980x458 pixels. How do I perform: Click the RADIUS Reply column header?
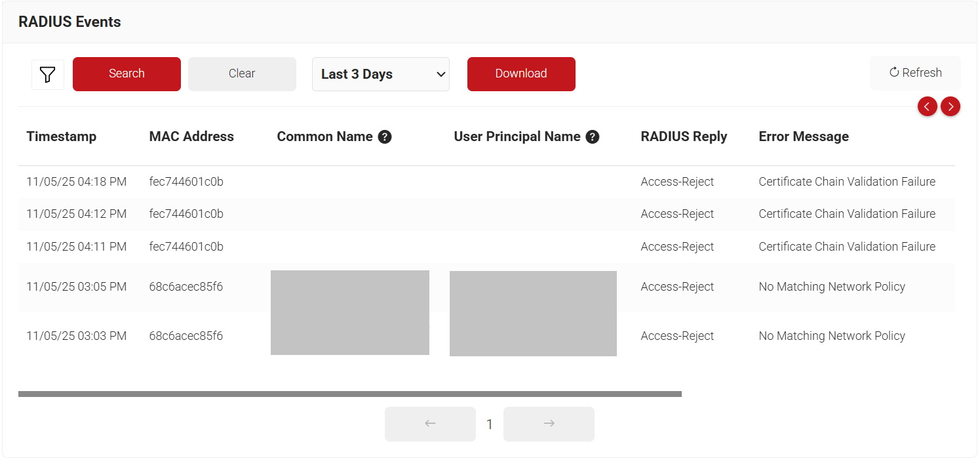click(684, 136)
